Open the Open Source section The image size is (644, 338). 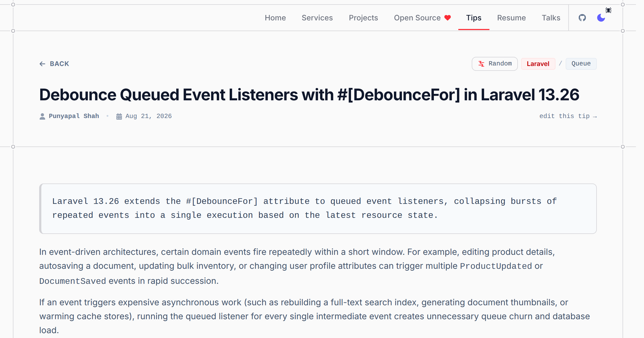tap(422, 18)
